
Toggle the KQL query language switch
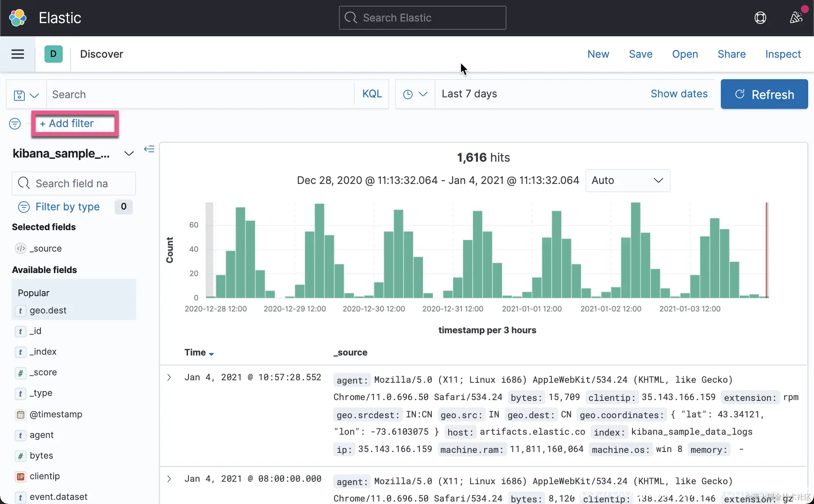click(372, 94)
